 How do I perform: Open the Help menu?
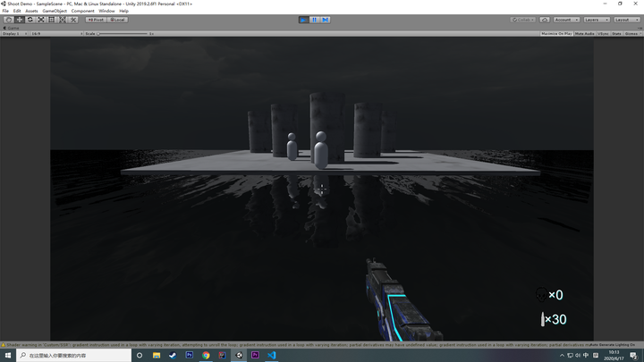pos(123,11)
